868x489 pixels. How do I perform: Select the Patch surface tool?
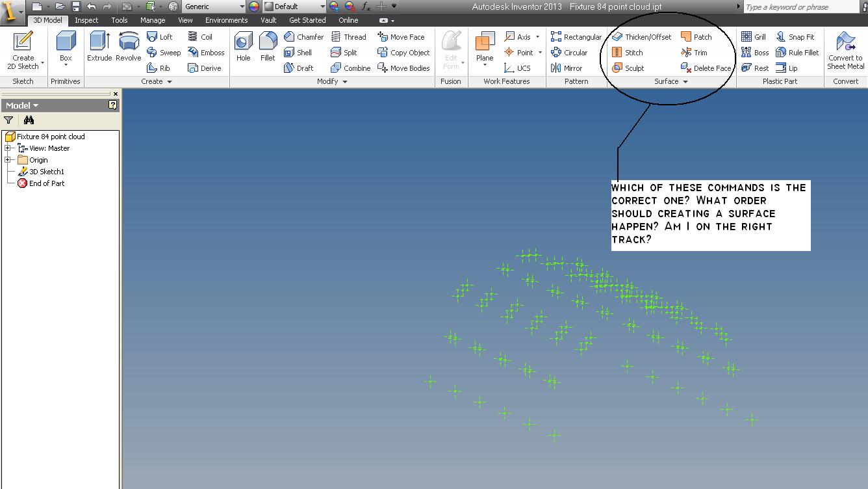[x=696, y=37]
